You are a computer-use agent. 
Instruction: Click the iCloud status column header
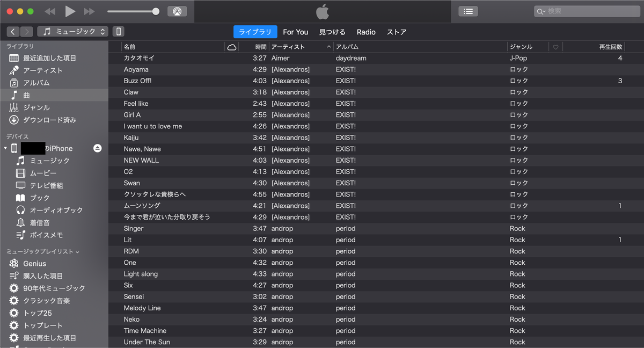232,47
